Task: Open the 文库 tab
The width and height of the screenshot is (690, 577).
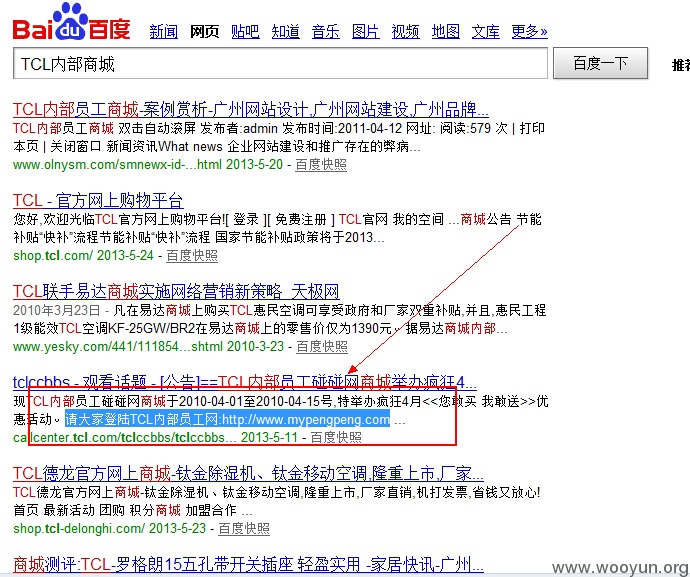Action: point(486,32)
